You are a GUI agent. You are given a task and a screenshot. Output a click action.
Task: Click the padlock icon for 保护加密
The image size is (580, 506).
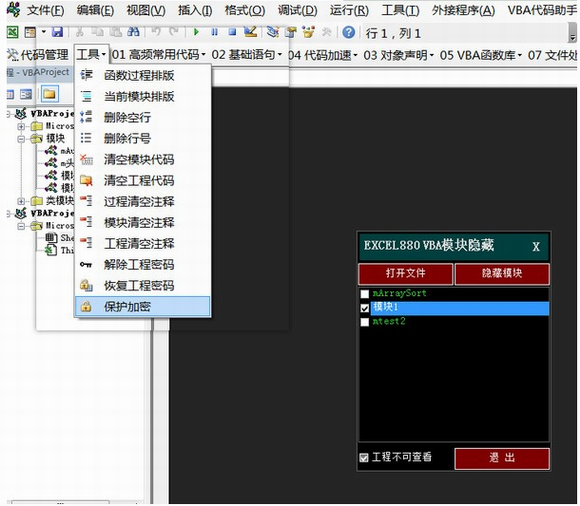click(86, 307)
